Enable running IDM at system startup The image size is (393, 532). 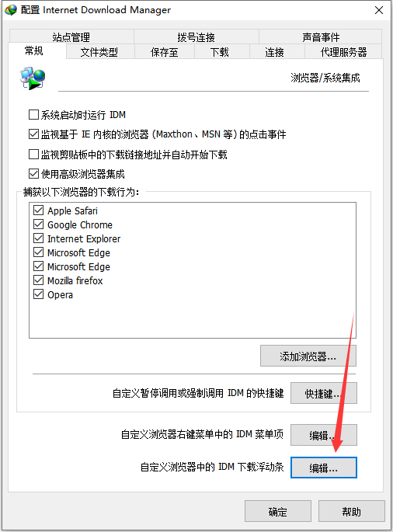click(x=33, y=115)
